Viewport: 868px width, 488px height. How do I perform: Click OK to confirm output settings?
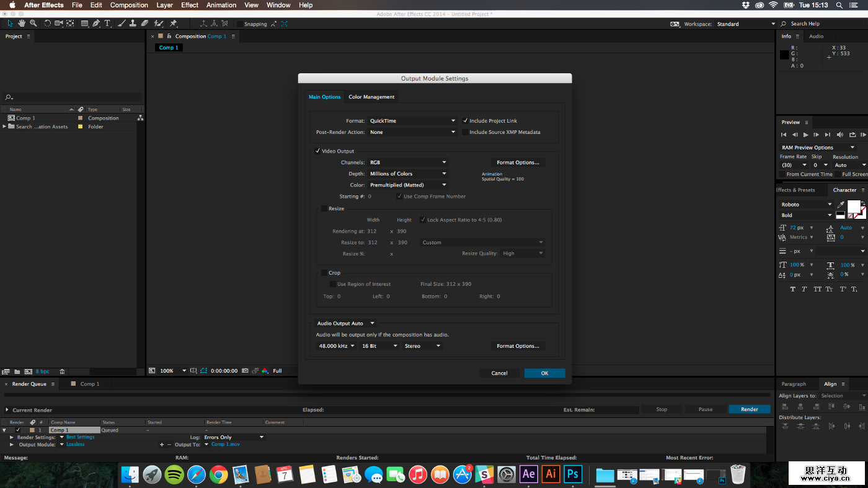point(544,373)
